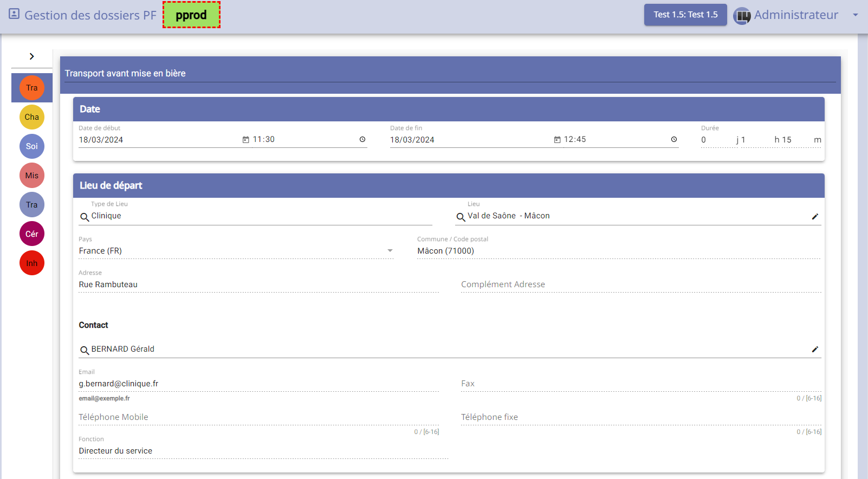Open clock picker for end time 12:45

coord(674,139)
